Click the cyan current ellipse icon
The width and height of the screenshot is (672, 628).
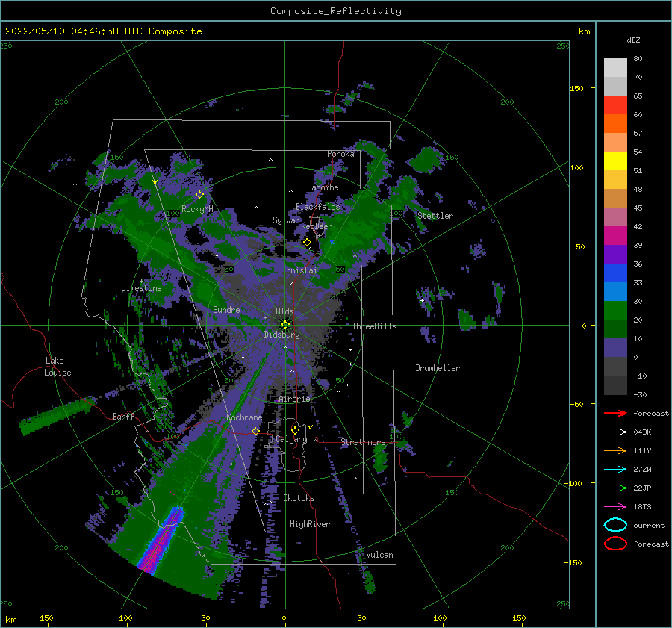coord(615,525)
